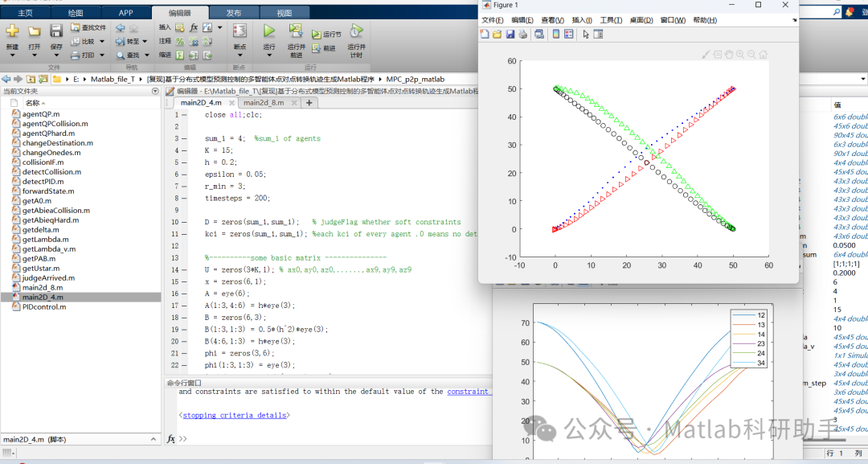Click the Open (打开) folder icon

coord(35,31)
